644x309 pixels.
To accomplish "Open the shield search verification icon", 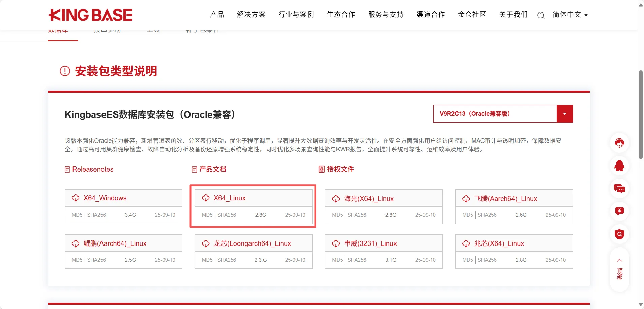I will [619, 234].
